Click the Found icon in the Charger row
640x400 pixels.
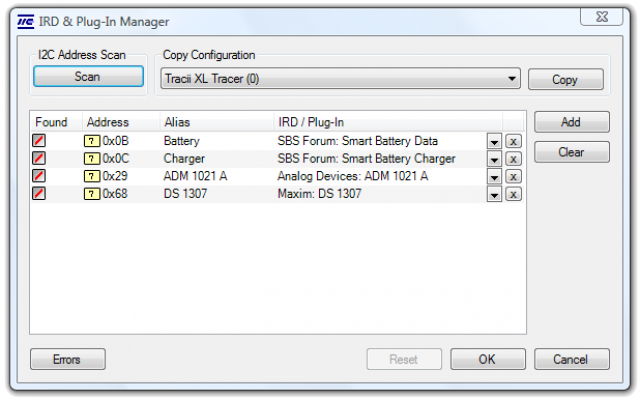(39, 158)
